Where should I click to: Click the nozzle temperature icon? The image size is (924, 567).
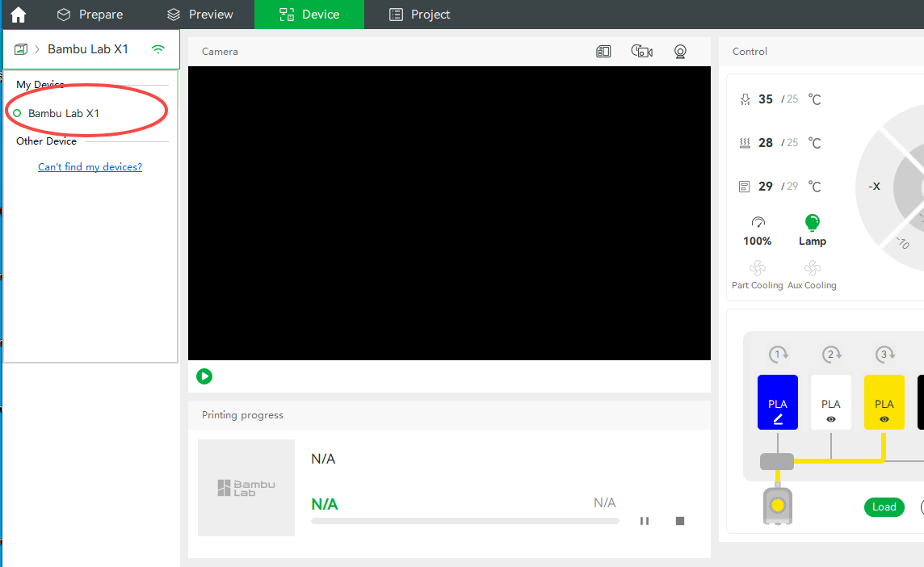click(745, 99)
